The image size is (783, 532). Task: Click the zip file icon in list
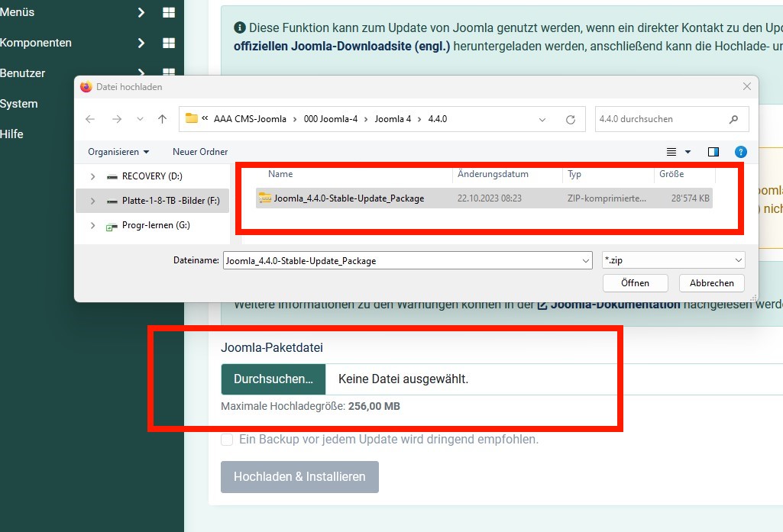tap(264, 198)
